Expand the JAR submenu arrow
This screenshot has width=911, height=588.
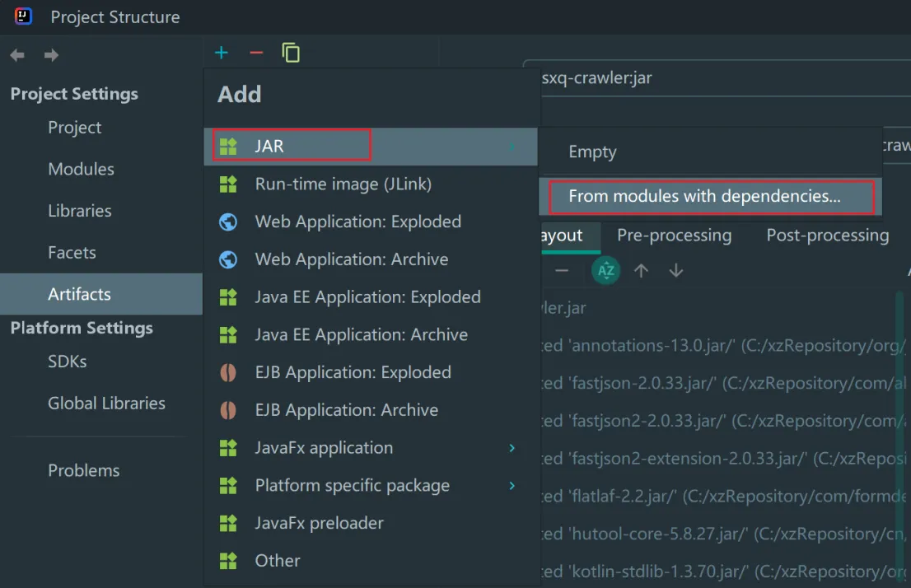pos(512,147)
